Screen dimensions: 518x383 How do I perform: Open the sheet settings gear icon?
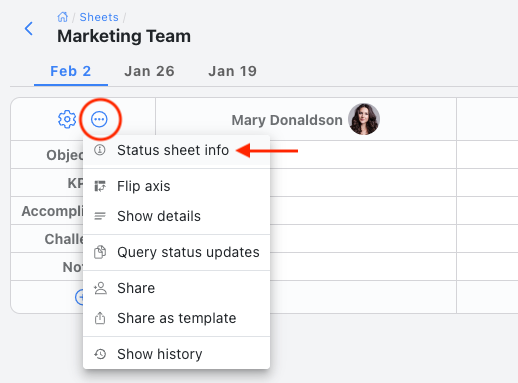pyautogui.click(x=67, y=119)
